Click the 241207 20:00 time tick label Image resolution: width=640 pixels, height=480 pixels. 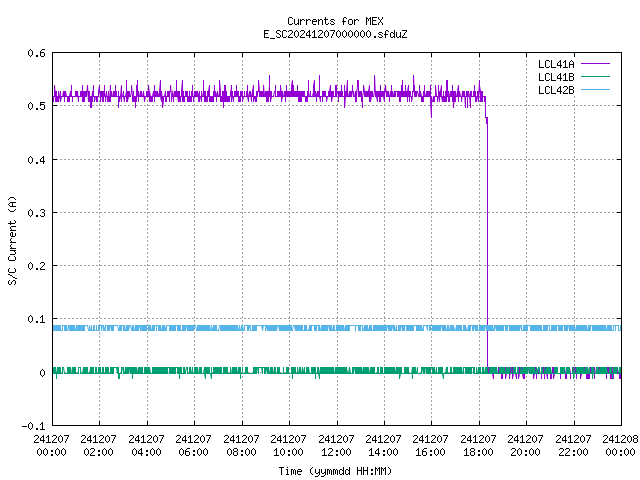[x=525, y=445]
